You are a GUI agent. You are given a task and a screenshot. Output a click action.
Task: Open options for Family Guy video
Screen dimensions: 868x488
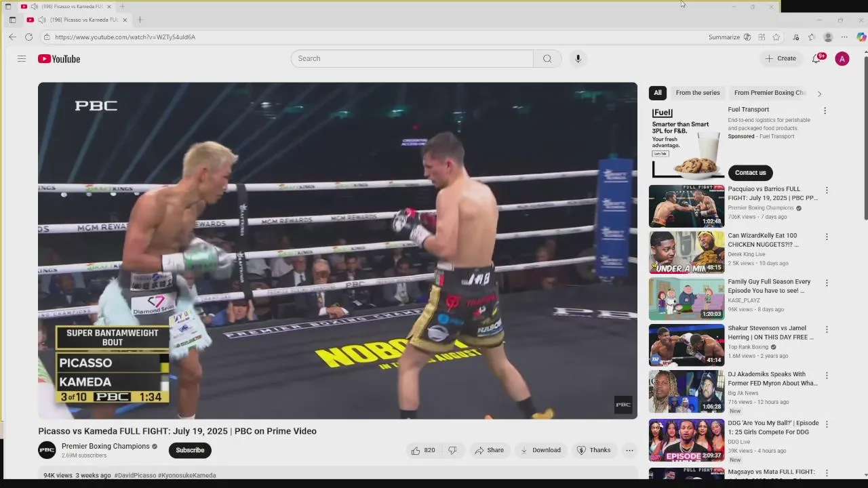(x=826, y=283)
